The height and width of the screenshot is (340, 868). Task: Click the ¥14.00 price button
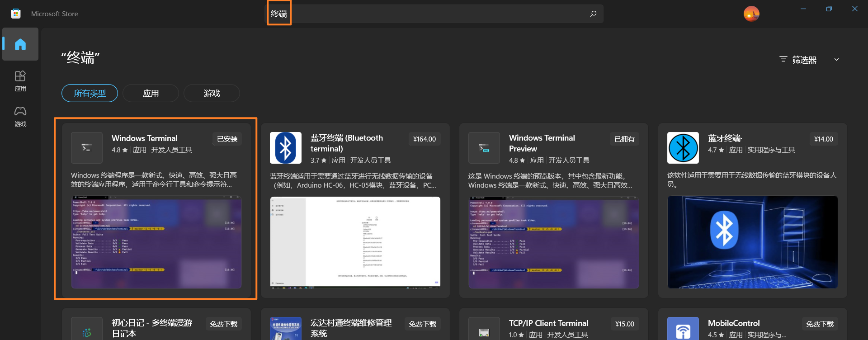tap(823, 139)
